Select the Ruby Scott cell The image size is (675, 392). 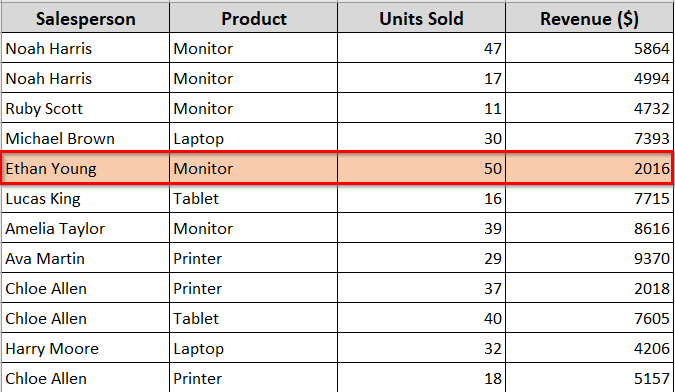[x=86, y=108]
